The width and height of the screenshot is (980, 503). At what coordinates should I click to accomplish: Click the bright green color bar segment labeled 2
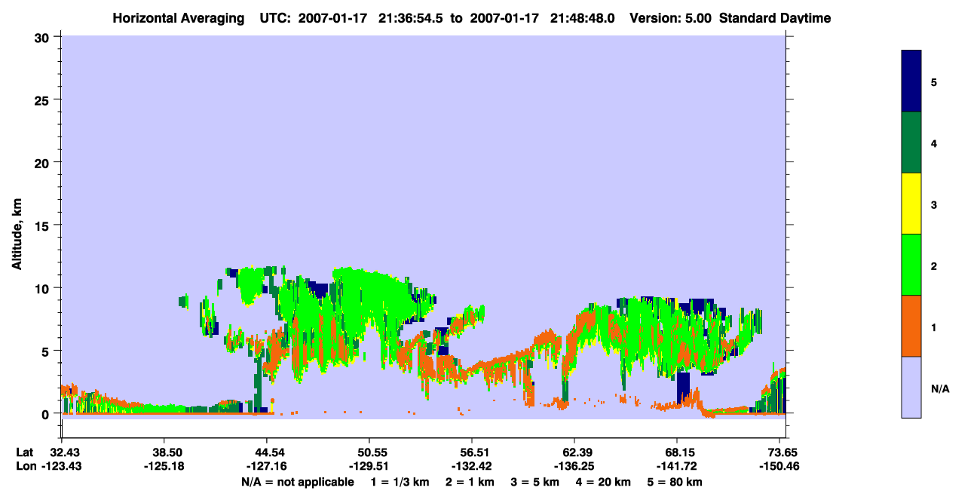pyautogui.click(x=911, y=265)
